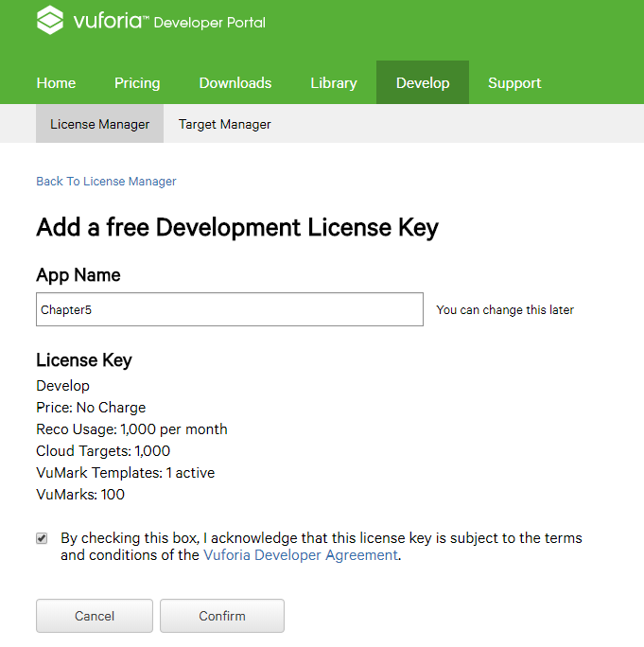Open the Vuforia Developer Agreement link

pyautogui.click(x=301, y=555)
